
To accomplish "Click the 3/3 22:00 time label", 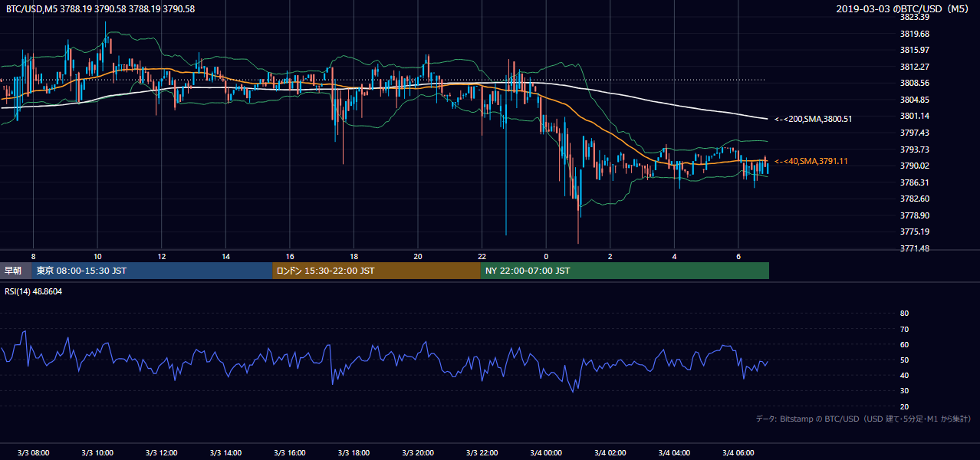I will (482, 452).
